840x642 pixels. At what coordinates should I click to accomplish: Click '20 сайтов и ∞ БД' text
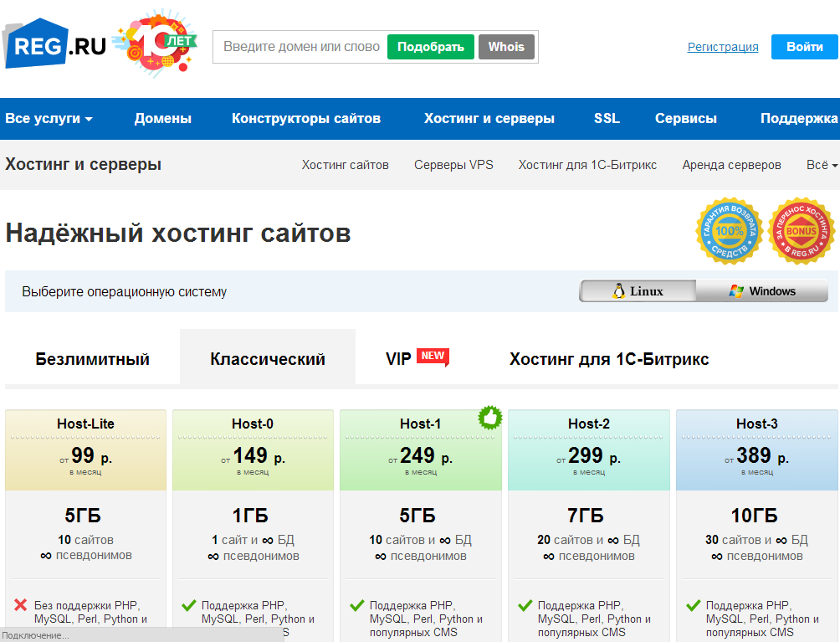[x=589, y=540]
